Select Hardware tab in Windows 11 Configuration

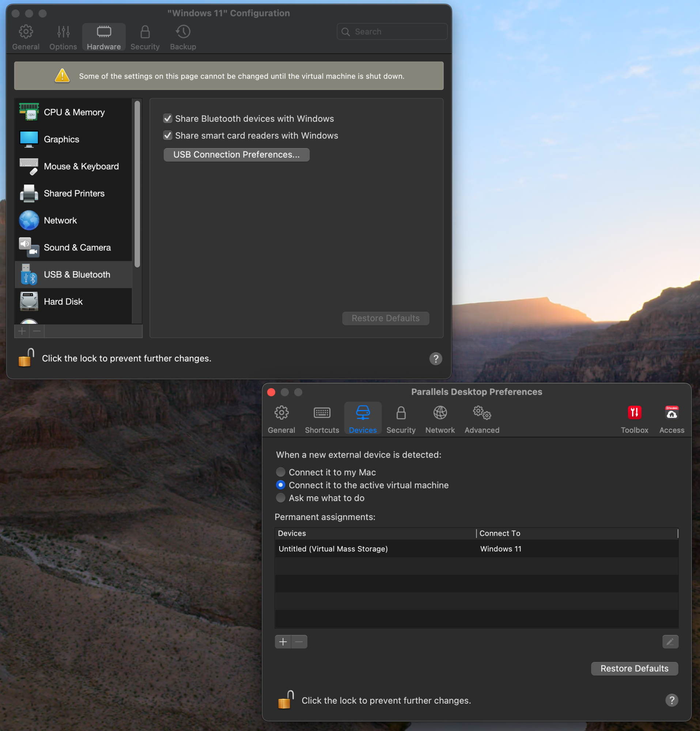pos(104,37)
